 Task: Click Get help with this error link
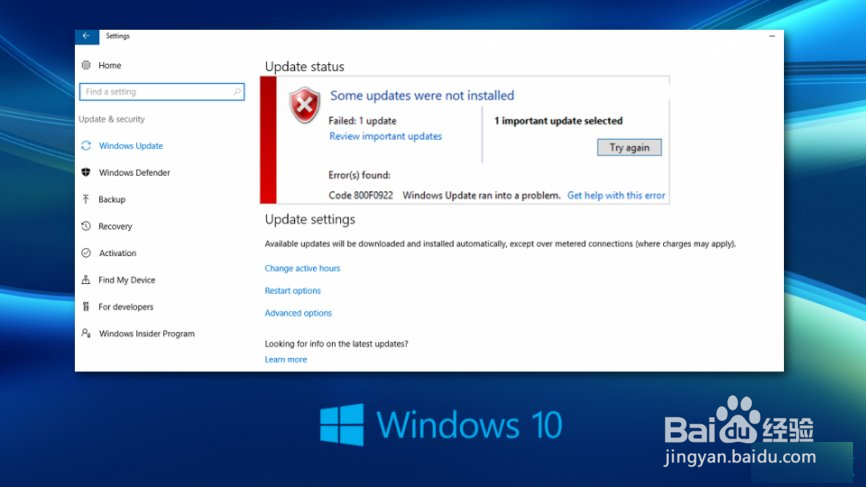616,195
